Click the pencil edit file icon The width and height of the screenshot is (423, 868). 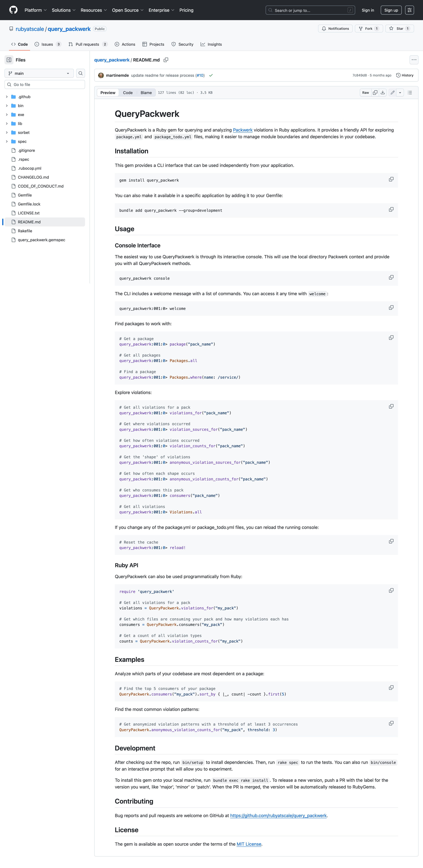click(x=392, y=93)
